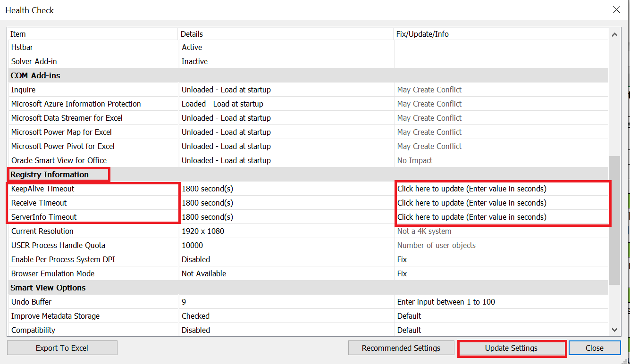Viewport: 630px width, 364px height.
Task: Click the Recommended Settings button
Action: coord(401,348)
